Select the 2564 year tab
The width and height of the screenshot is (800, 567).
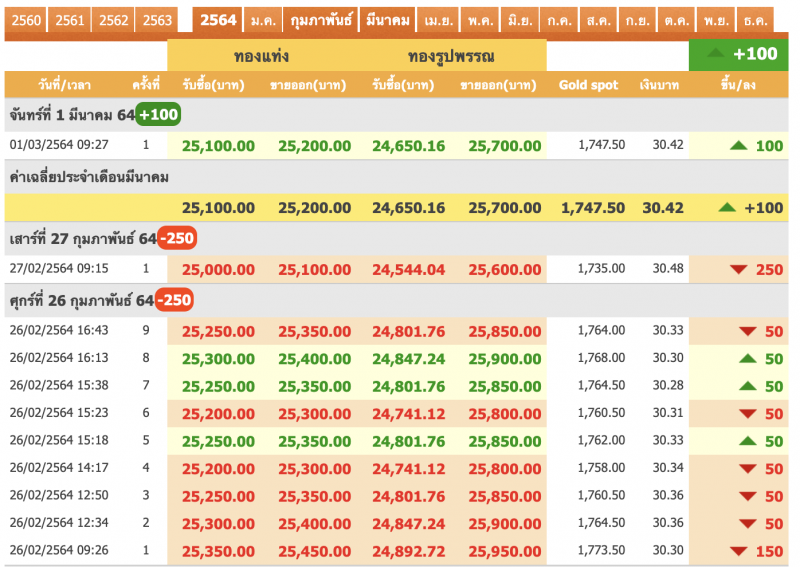pyautogui.click(x=218, y=20)
